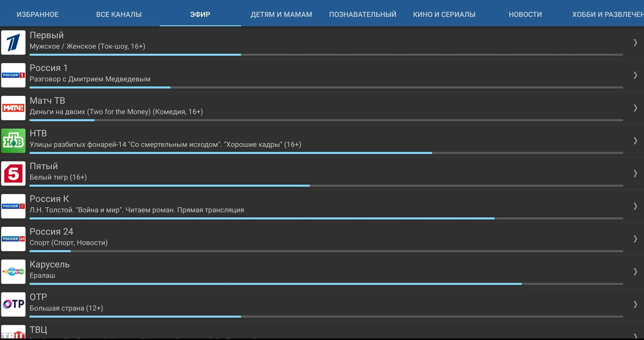This screenshot has height=340, width=644.
Task: Tap the Пятый channel red logo
Action: pyautogui.click(x=13, y=174)
